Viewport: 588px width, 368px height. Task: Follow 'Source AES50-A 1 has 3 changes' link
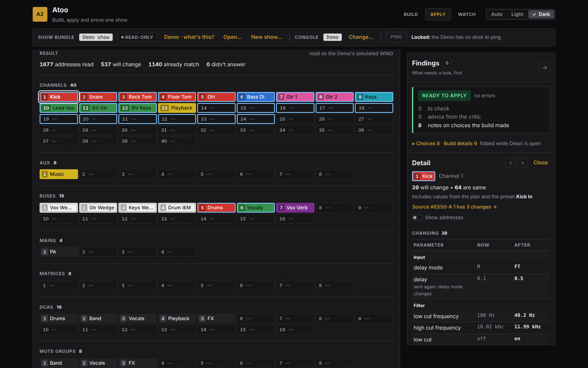tap(454, 207)
